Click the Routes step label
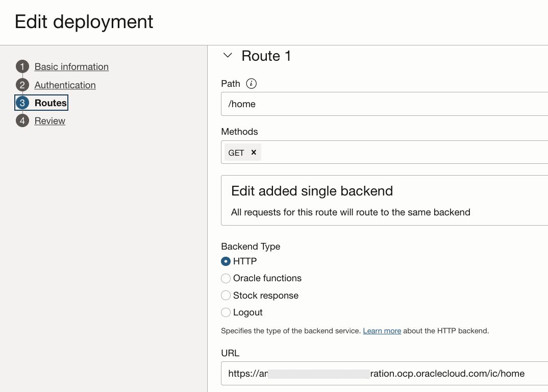The image size is (548, 392). coord(51,103)
